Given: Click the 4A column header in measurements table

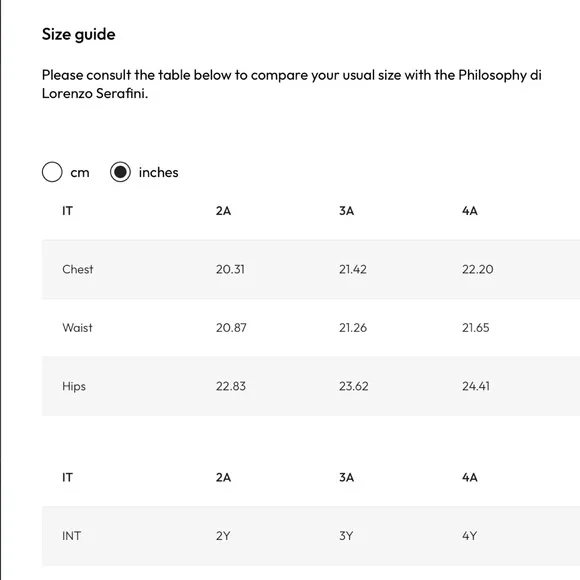Looking at the screenshot, I should pyautogui.click(x=470, y=211).
